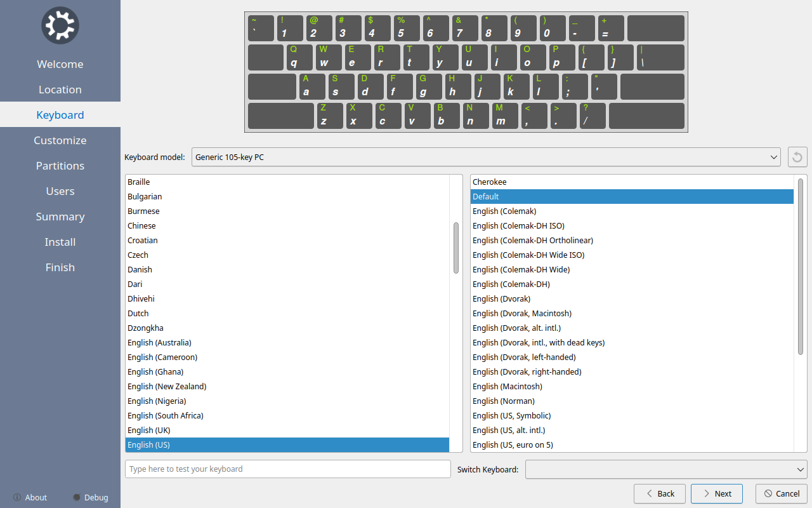The height and width of the screenshot is (508, 812).
Task: Choose English (US, Symbolic) variant
Action: (632, 416)
